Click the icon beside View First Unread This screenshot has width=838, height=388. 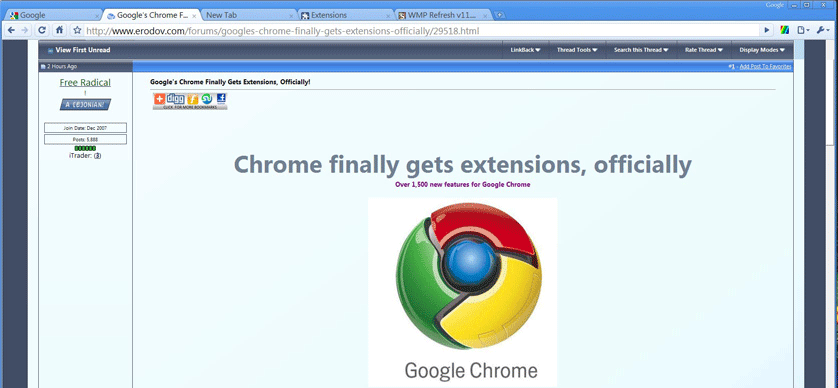(x=50, y=50)
